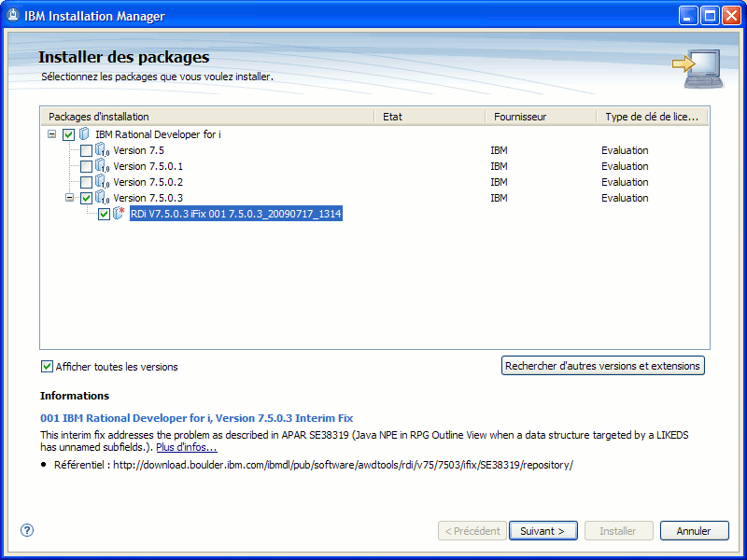Click the Suivant button

[x=543, y=531]
